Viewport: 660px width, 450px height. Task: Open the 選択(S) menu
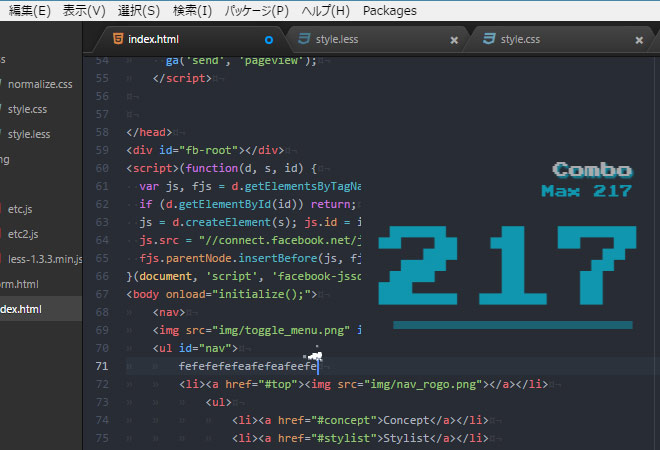pyautogui.click(x=139, y=11)
